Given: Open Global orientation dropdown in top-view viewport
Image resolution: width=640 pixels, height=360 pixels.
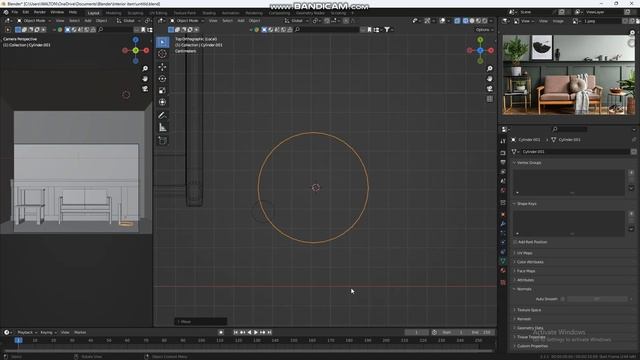Looking at the screenshot, I should (297, 21).
